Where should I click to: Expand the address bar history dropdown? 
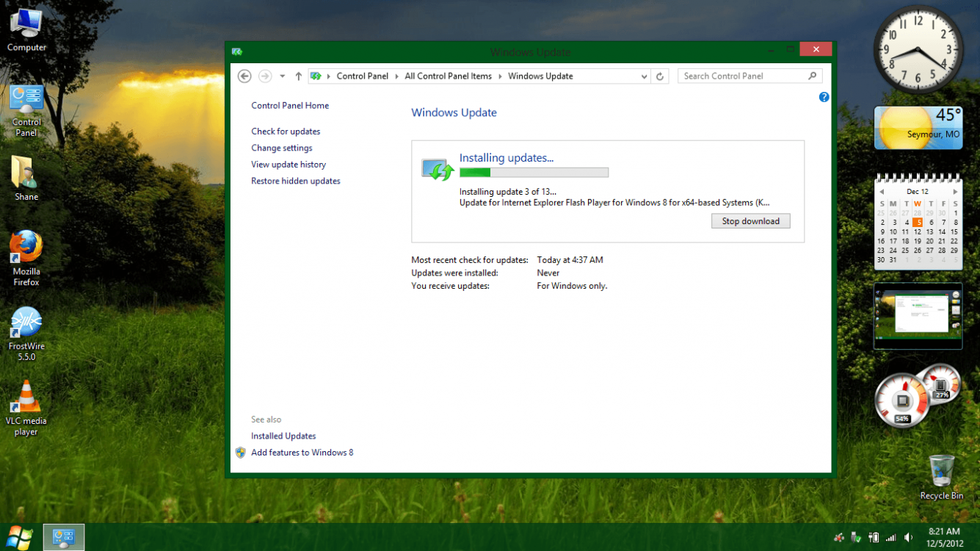(x=644, y=76)
